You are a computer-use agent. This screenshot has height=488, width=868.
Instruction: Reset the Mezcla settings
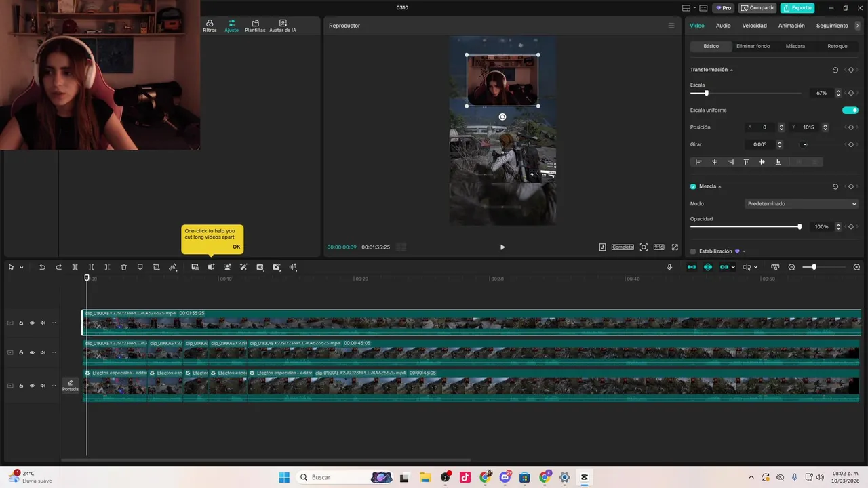coord(835,186)
